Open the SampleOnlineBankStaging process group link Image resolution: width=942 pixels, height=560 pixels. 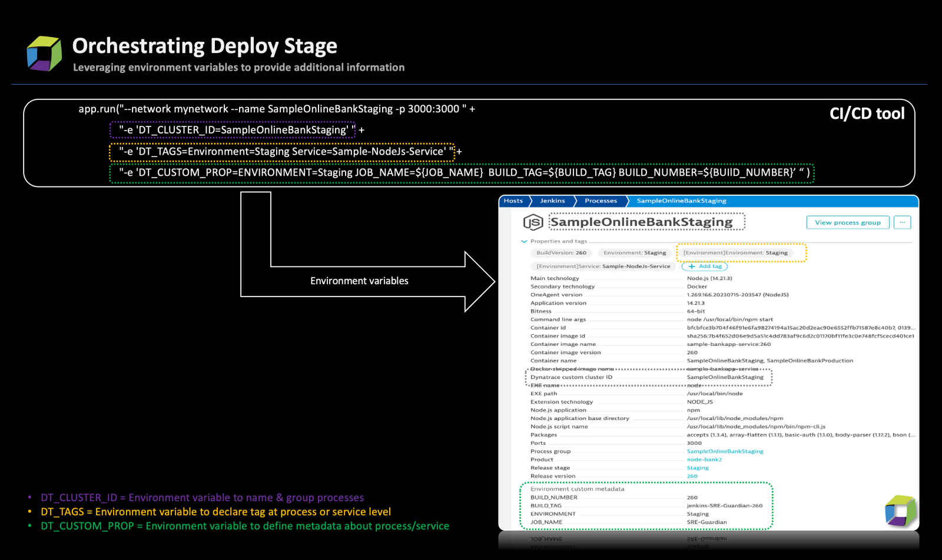pyautogui.click(x=725, y=451)
